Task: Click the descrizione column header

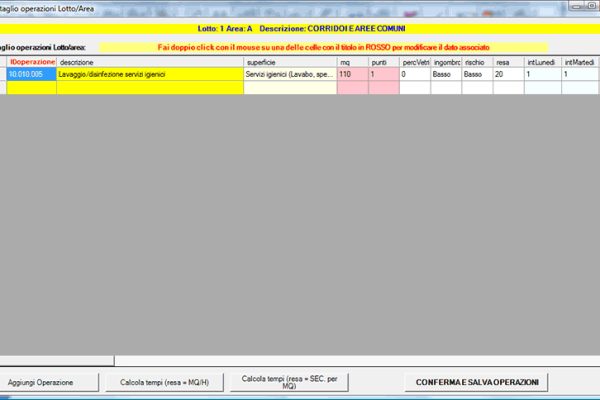Action: [150, 62]
